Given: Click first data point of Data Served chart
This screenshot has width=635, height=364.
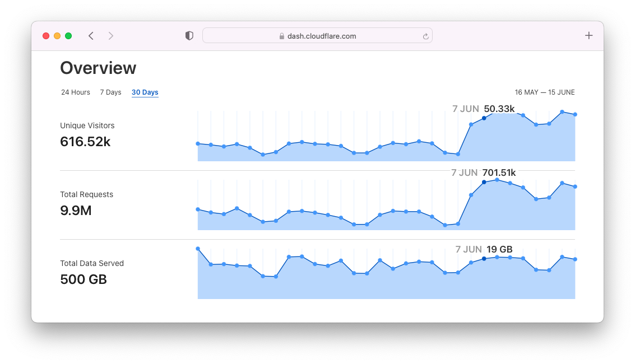Looking at the screenshot, I should click(x=198, y=249).
